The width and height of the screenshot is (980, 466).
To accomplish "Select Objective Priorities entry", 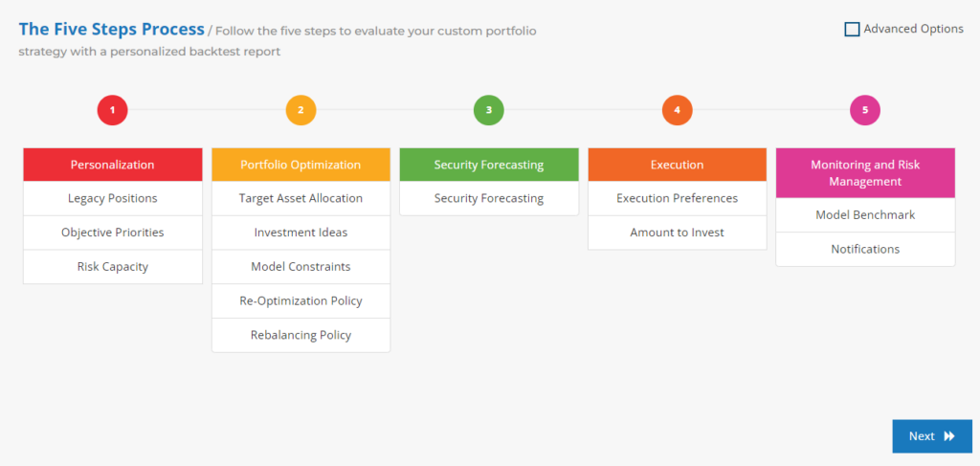I will pos(113,233).
